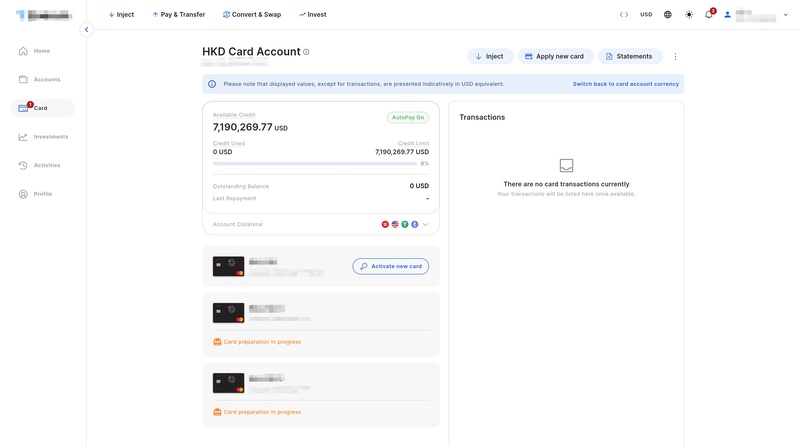
Task: Open the user profile dropdown arrow
Action: point(786,15)
